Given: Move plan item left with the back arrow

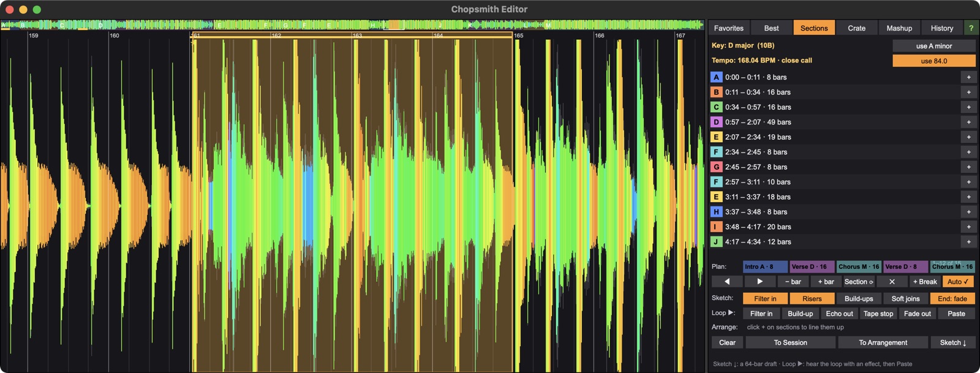Looking at the screenshot, I should tap(727, 282).
